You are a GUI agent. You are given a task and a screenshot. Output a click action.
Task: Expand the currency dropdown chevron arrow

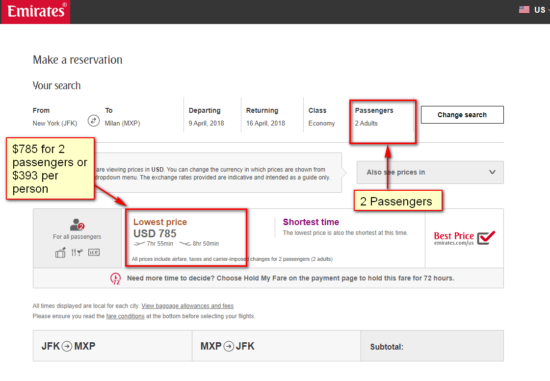tap(492, 172)
